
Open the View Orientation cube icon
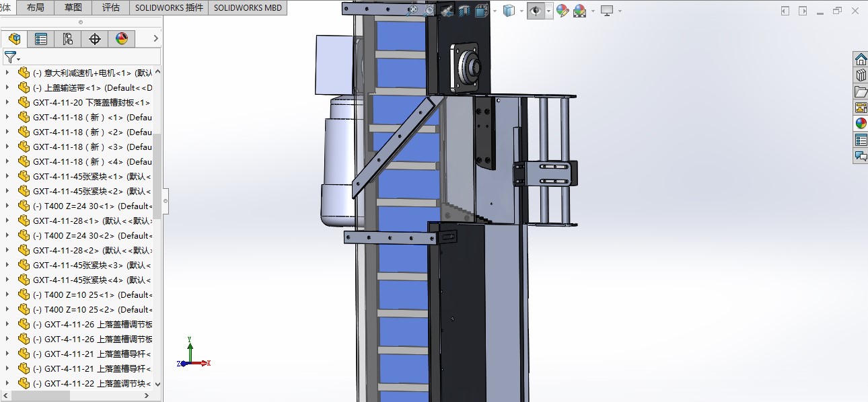click(482, 10)
